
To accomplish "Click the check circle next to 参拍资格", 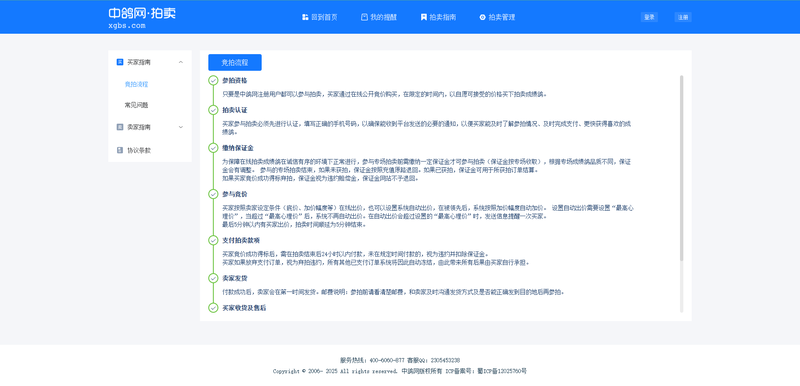I will [213, 80].
